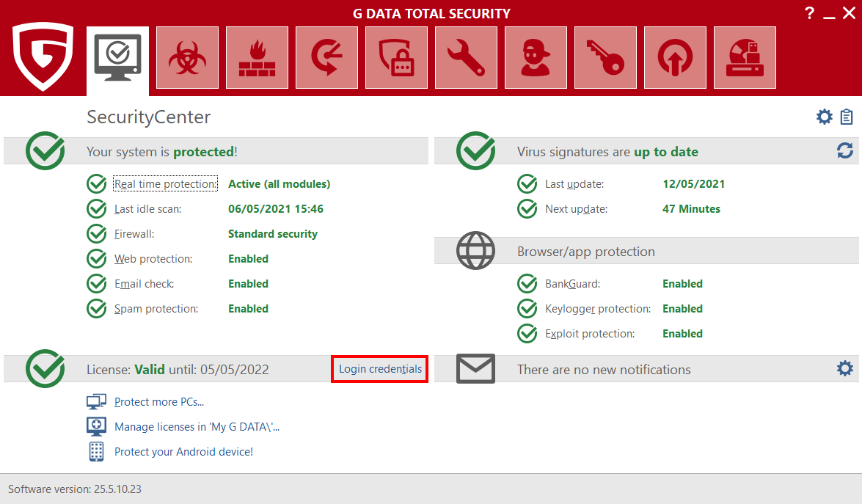The image size is (862, 504).
Task: Click the notifications envelope icon
Action: (475, 369)
